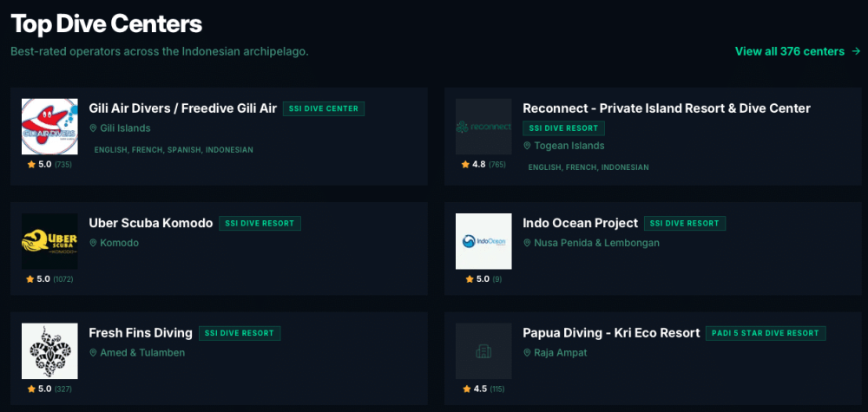The width and height of the screenshot is (868, 412).
Task: Select Togean Islands location text
Action: click(x=569, y=146)
